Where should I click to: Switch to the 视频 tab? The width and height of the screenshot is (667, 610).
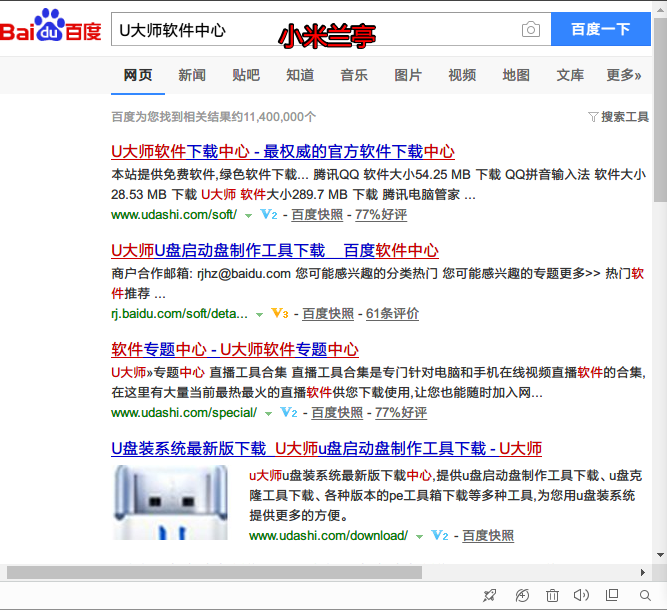[462, 75]
